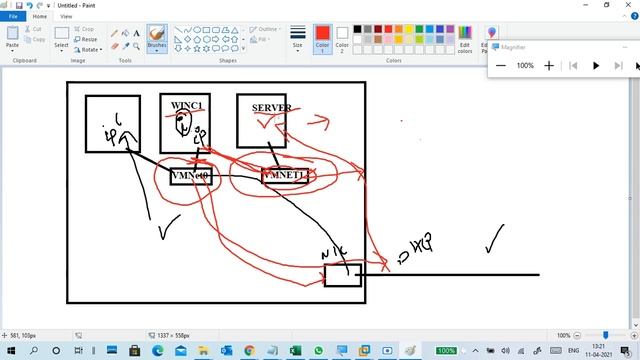Image resolution: width=640 pixels, height=360 pixels.
Task: Choose the Rectangle shape
Action: 206,30
